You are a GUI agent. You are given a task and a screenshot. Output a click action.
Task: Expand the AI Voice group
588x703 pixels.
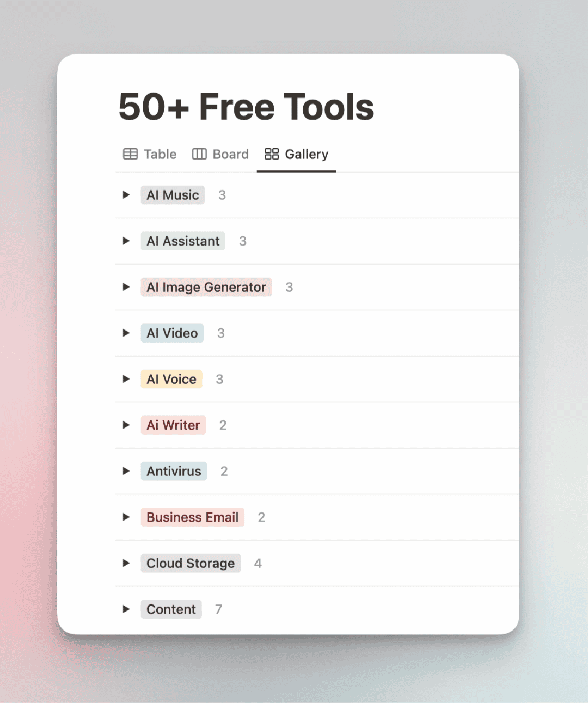[126, 379]
